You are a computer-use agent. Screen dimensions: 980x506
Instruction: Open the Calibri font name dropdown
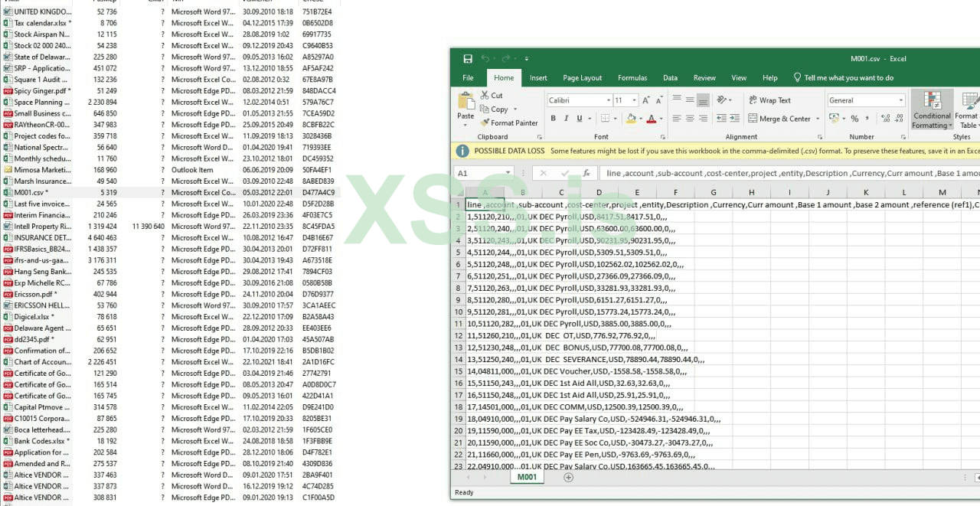(609, 100)
